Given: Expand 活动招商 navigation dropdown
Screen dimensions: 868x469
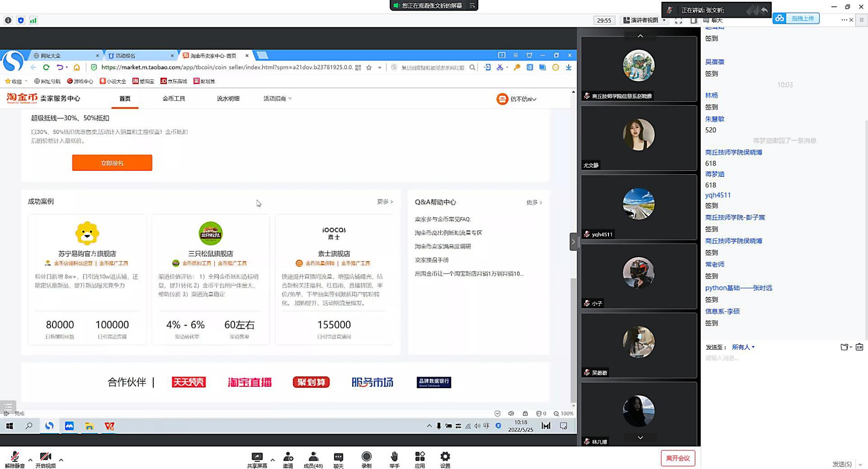Looking at the screenshot, I should click(x=277, y=99).
